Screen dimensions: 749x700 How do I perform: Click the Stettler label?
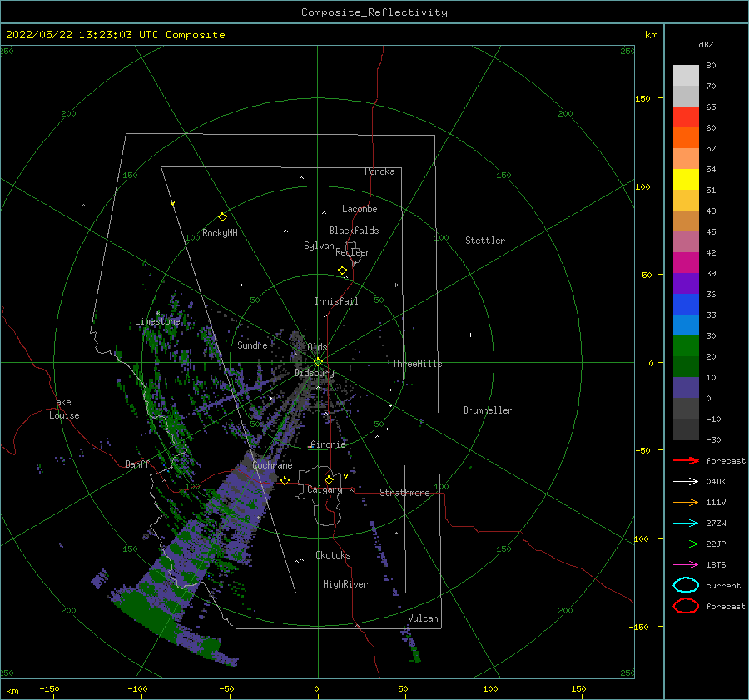click(x=485, y=241)
